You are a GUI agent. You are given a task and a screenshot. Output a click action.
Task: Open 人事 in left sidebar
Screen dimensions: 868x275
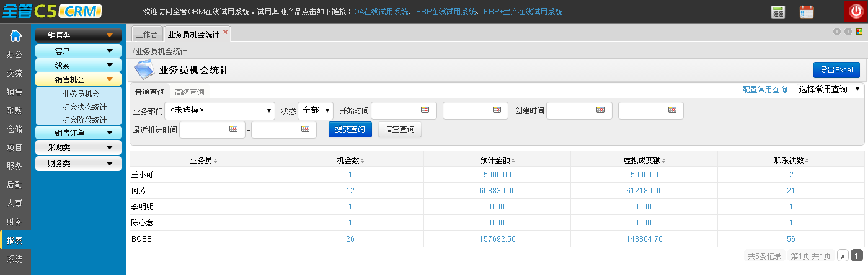point(15,203)
